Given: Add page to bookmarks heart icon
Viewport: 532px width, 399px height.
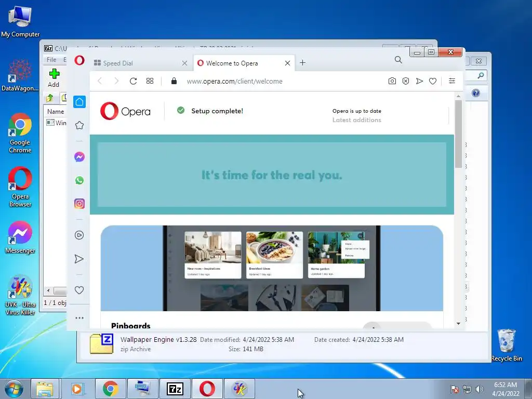Looking at the screenshot, I should tap(433, 81).
